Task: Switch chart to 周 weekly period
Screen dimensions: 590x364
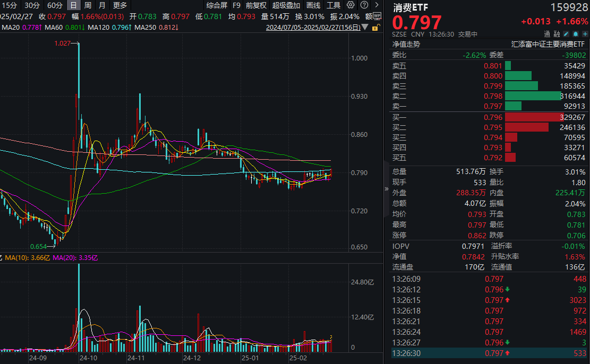Action: click(88, 5)
